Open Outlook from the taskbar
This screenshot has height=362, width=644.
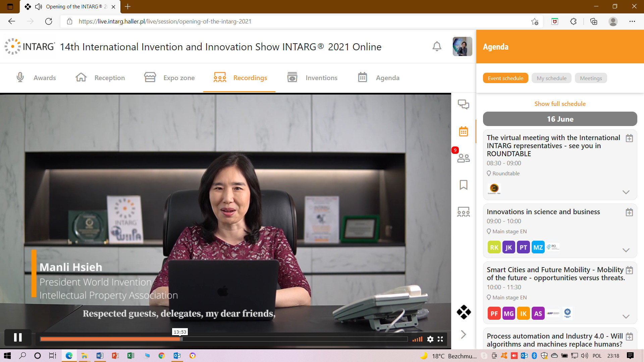pyautogui.click(x=177, y=356)
